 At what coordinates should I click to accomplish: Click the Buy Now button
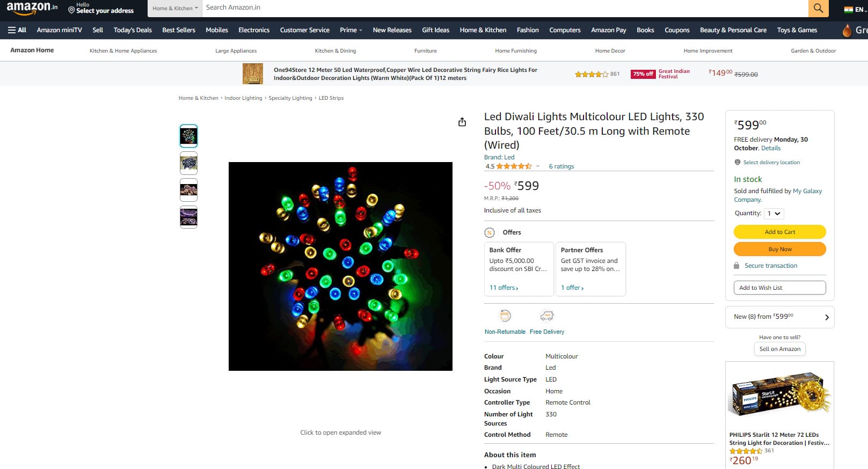pos(779,249)
